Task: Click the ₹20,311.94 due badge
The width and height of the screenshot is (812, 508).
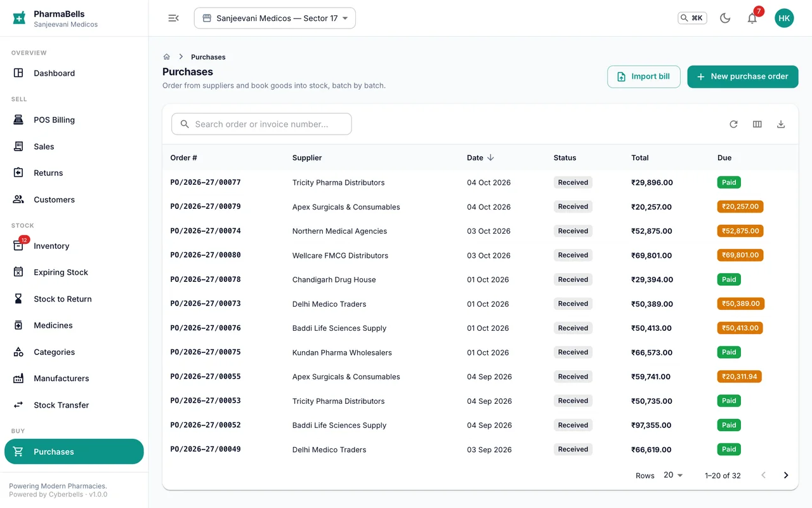Action: pyautogui.click(x=739, y=377)
